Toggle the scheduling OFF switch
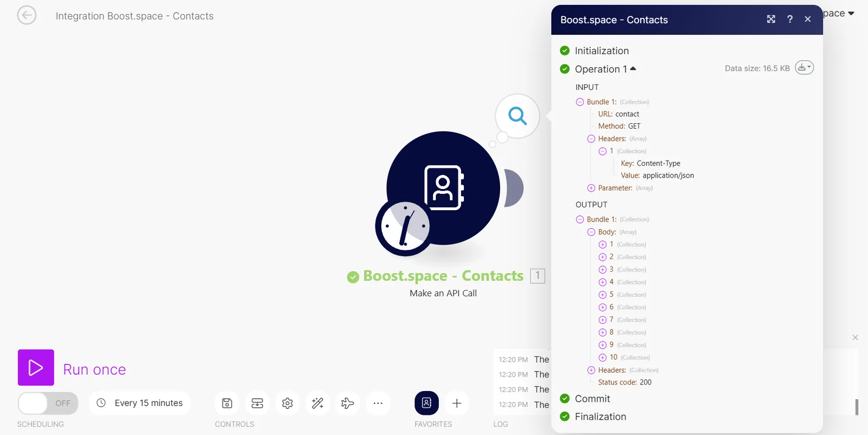 (x=48, y=403)
